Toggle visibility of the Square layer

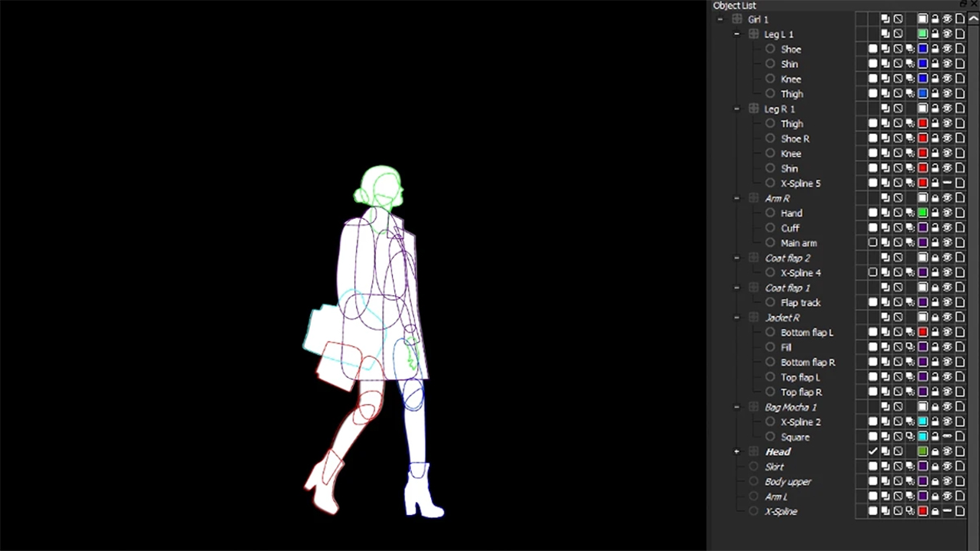point(947,436)
